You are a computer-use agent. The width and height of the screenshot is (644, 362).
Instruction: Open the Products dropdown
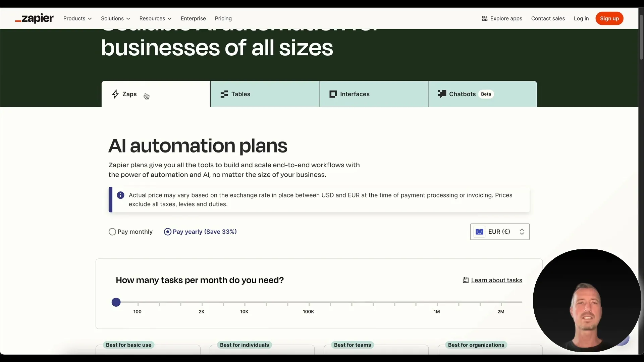[x=77, y=18]
